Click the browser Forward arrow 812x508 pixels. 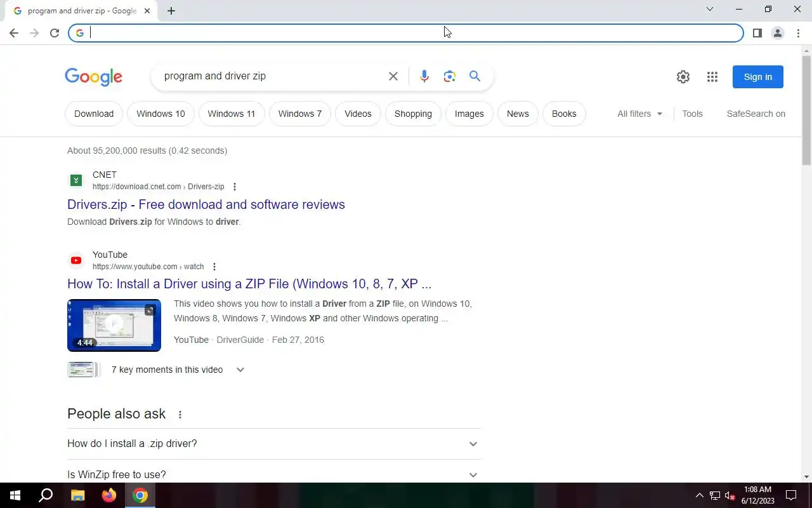point(34,33)
